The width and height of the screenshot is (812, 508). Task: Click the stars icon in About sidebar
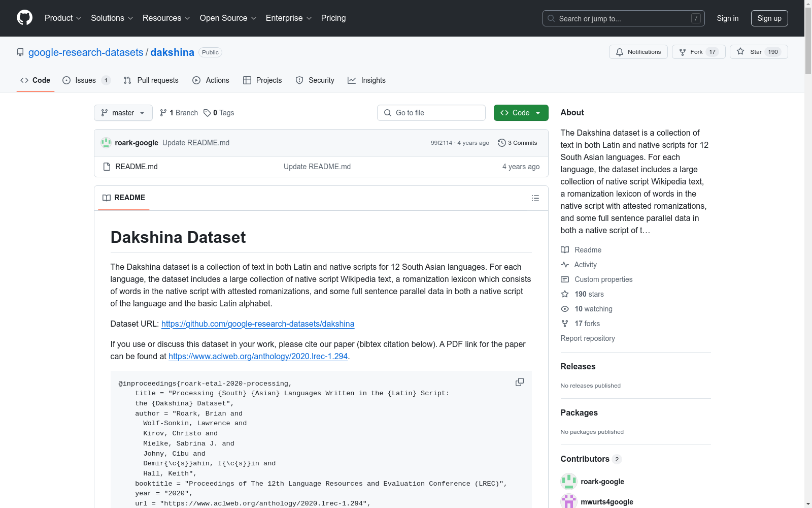click(x=565, y=294)
